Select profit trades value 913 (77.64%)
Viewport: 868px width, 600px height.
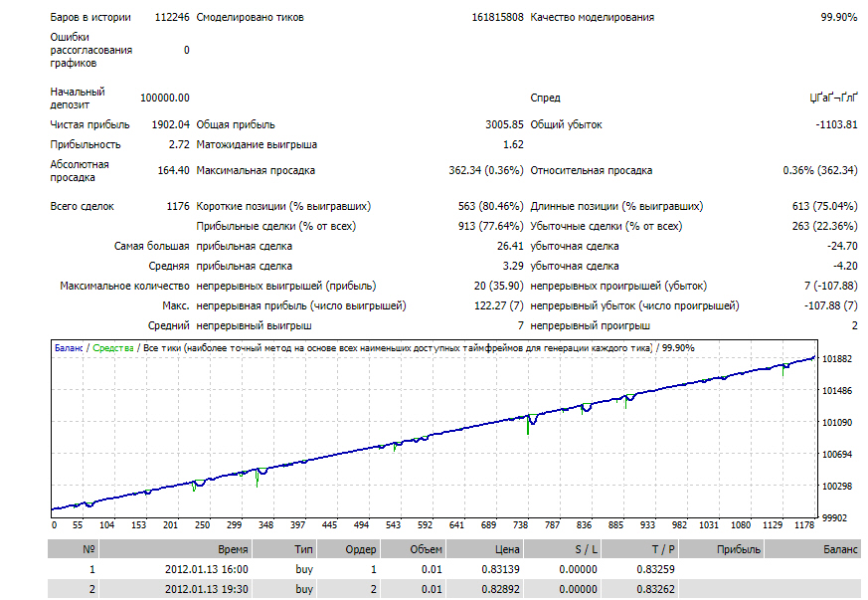pos(490,227)
